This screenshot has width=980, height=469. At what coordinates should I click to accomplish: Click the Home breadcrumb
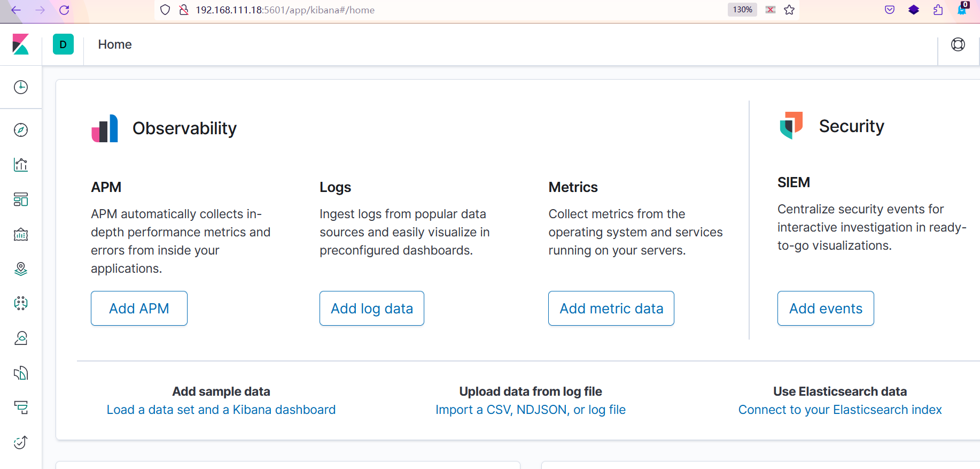[x=115, y=44]
